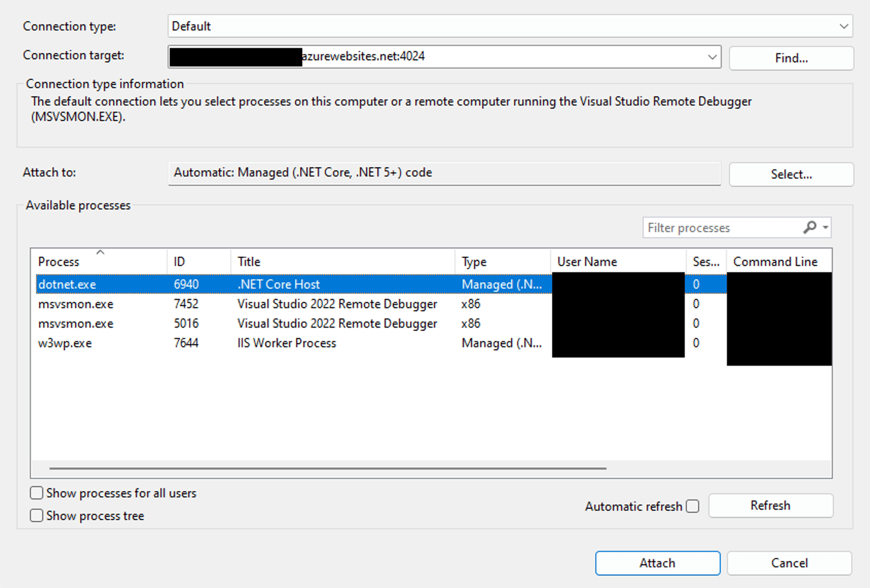This screenshot has height=588, width=870.
Task: Sort by the Process column header
Action: click(x=99, y=261)
